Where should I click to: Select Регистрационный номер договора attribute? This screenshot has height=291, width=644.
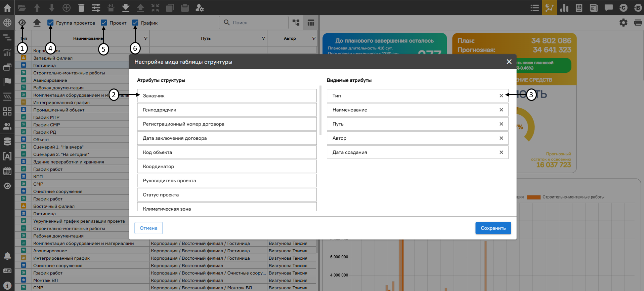point(227,124)
